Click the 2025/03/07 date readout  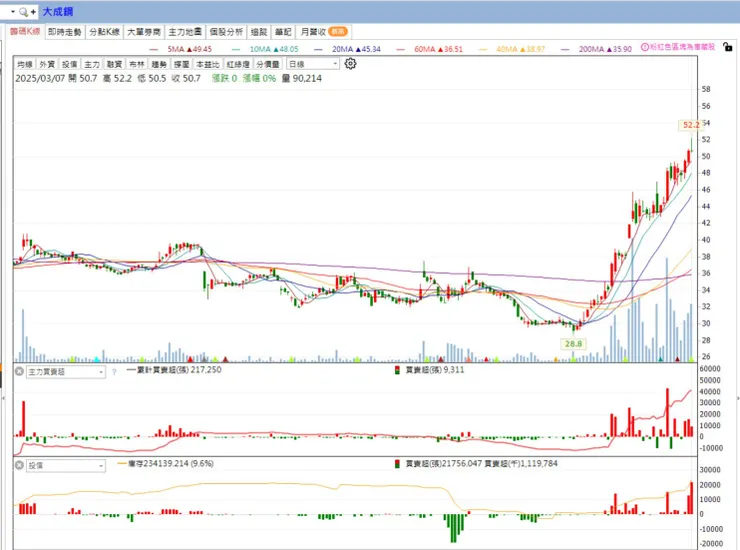[x=40, y=78]
